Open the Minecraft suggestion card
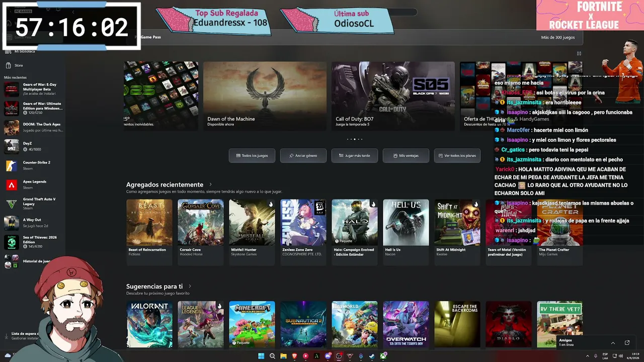Viewport: 644px width, 362px height. 252,324
